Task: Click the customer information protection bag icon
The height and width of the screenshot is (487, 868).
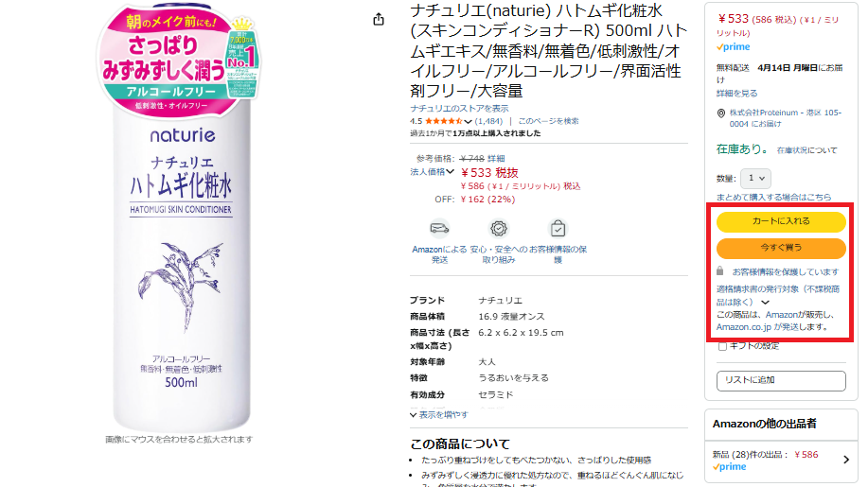Action: click(558, 228)
